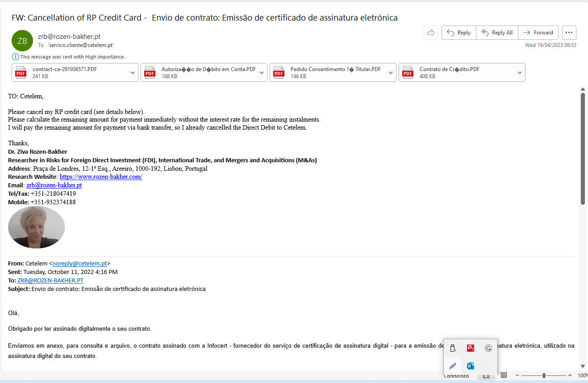Reply to the Cetelem cancellation email

(459, 33)
